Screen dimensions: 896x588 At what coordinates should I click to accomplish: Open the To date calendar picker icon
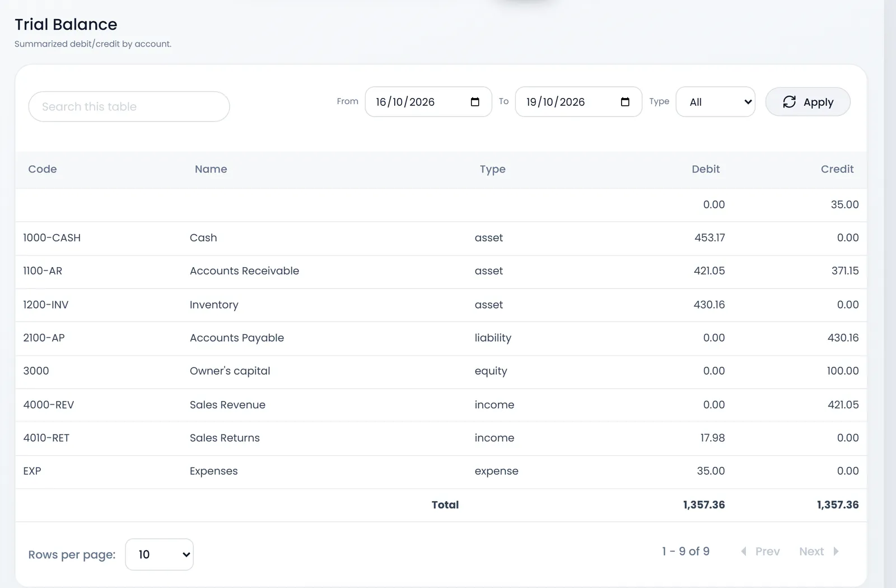pyautogui.click(x=625, y=102)
